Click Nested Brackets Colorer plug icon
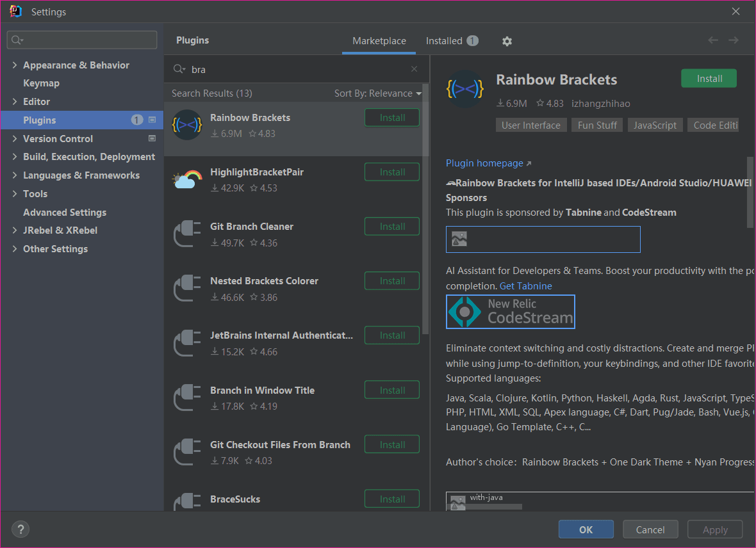This screenshot has height=548, width=756. pos(187,288)
